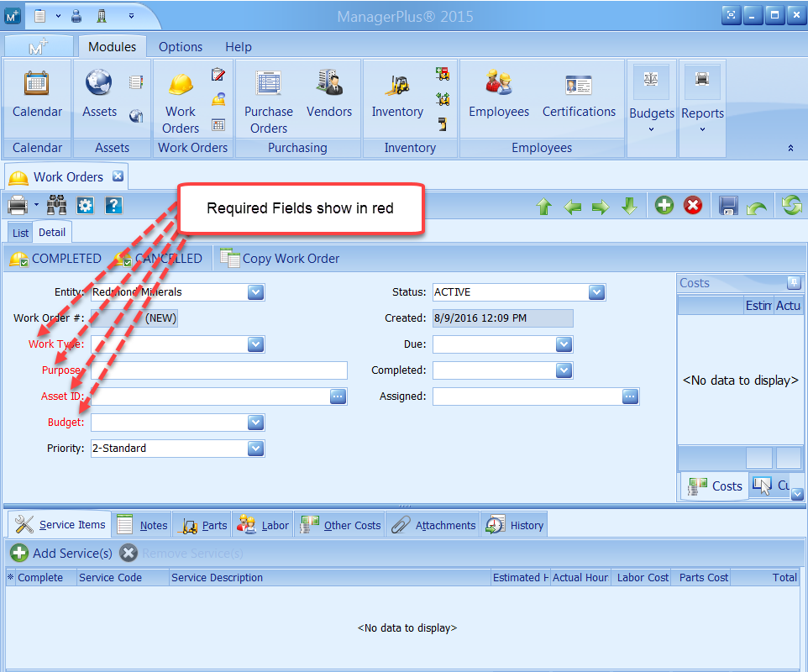Viewport: 808px width, 672px height.
Task: Delete record with red X icon
Action: tap(693, 205)
